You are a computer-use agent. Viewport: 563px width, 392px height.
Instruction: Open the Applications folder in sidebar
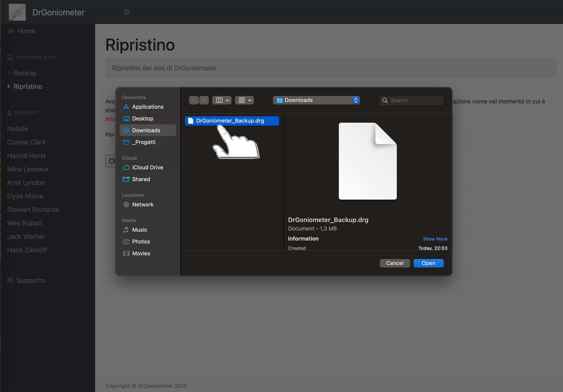pyautogui.click(x=148, y=107)
